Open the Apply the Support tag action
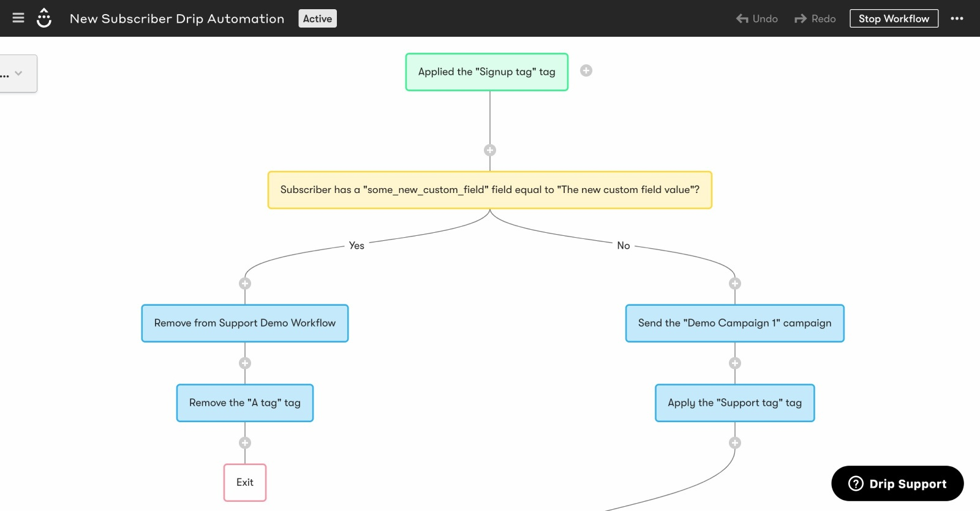Viewport: 980px width, 511px height. click(x=735, y=403)
